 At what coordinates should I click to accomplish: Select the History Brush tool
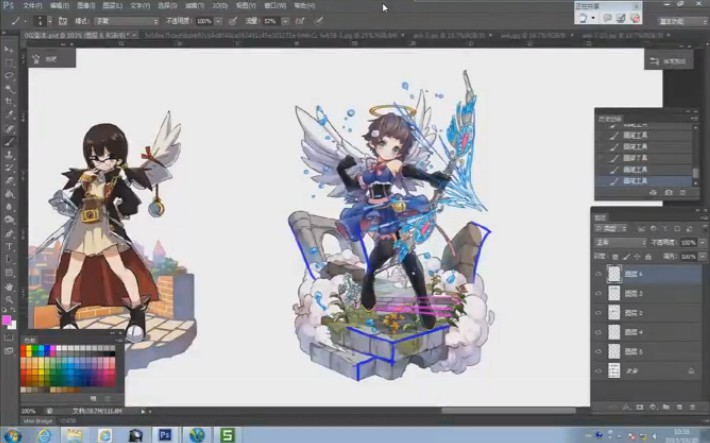(x=9, y=168)
